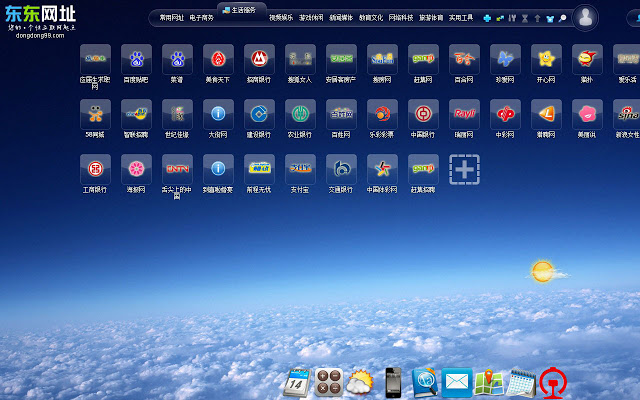
Task: Open the 世纪佳缘 shortcut tile
Action: pyautogui.click(x=177, y=114)
